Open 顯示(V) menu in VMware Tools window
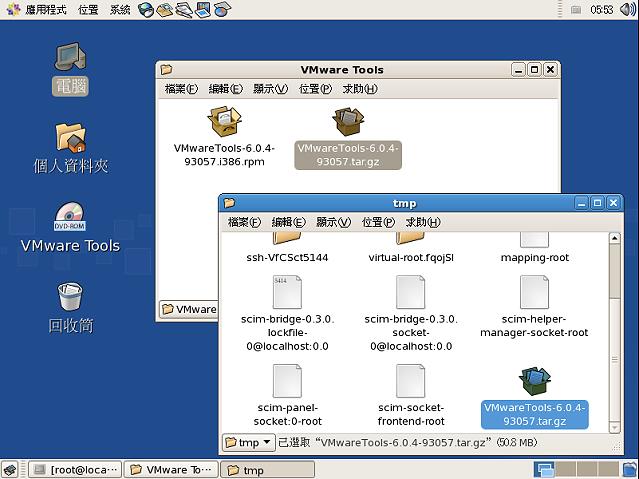This screenshot has height=479, width=639. tap(270, 88)
